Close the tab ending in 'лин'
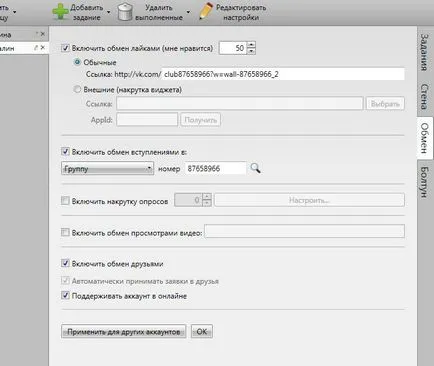This screenshot has width=434, height=366. click(43, 48)
